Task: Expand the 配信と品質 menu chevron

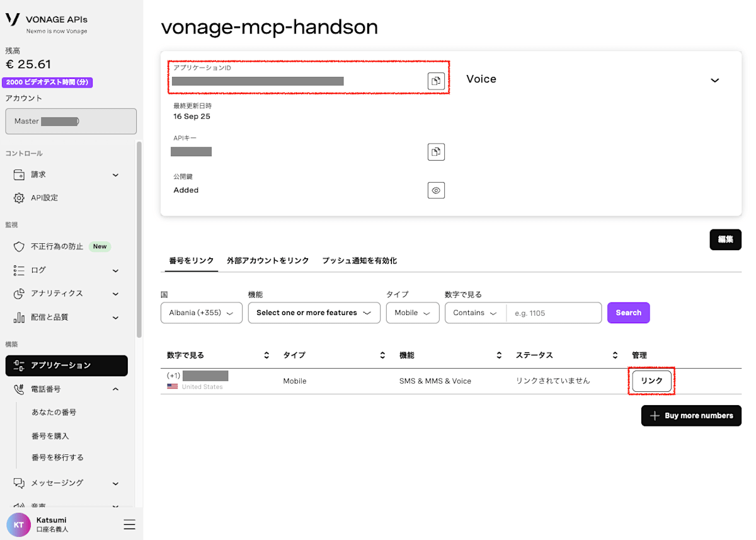Action: 115,318
